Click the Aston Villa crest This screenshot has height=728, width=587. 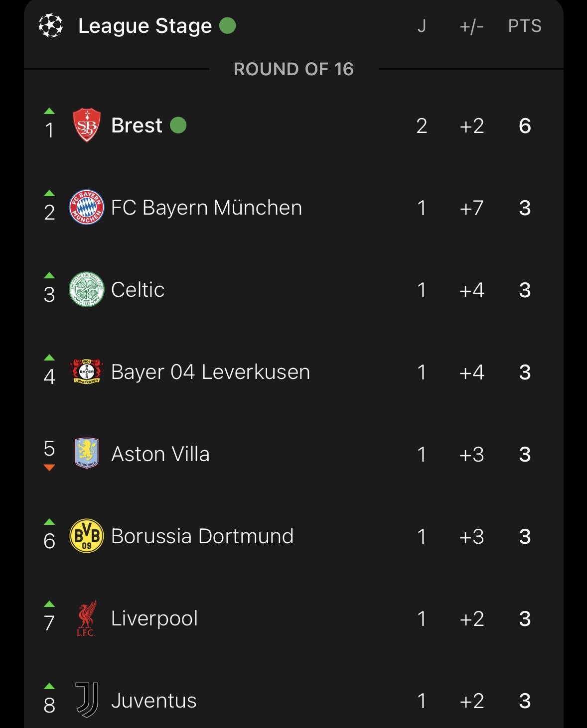coord(87,454)
